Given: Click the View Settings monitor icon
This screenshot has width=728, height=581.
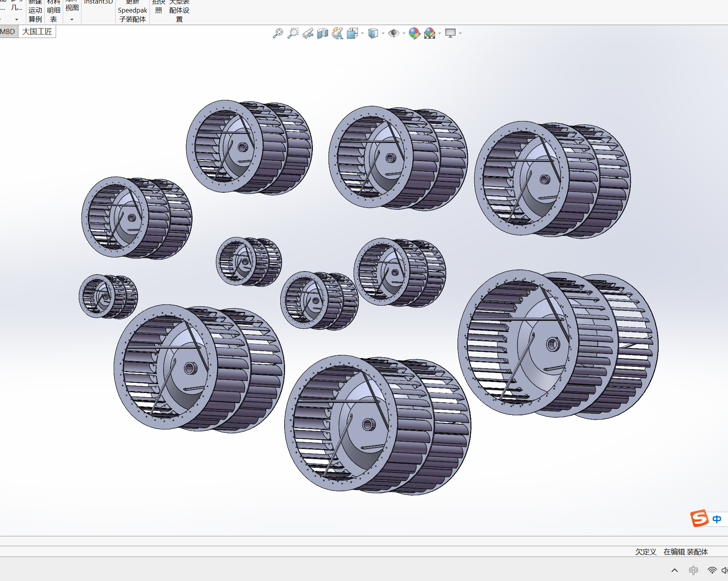Looking at the screenshot, I should click(450, 33).
